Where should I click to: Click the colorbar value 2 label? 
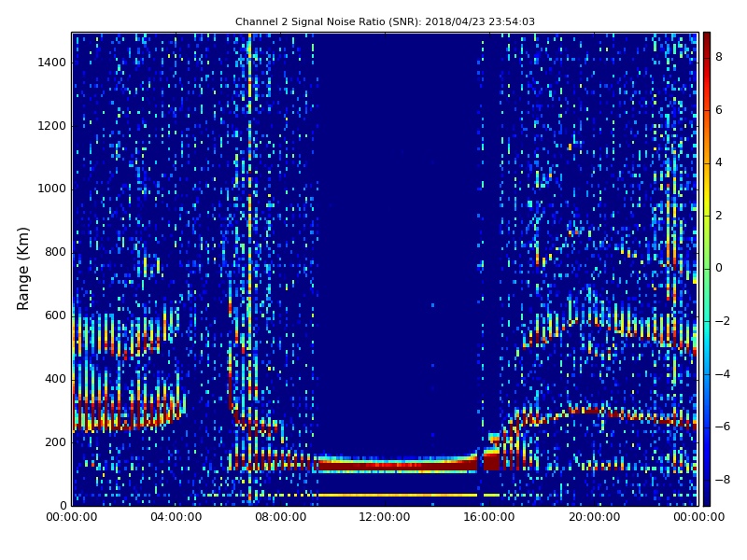[719, 216]
